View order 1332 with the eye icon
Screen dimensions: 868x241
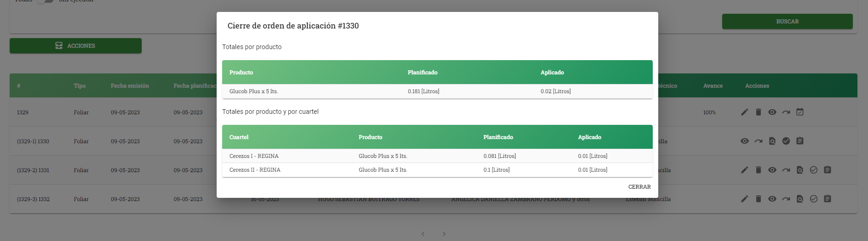(x=772, y=199)
